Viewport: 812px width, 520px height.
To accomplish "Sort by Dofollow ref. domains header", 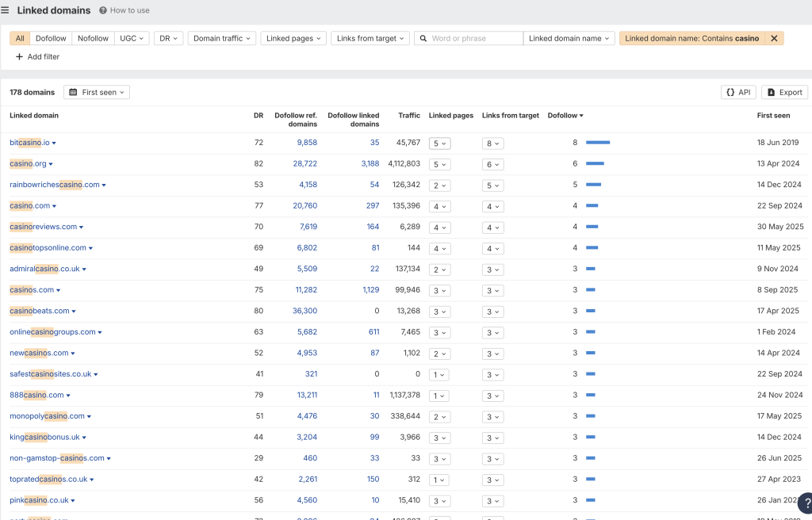I will [296, 120].
